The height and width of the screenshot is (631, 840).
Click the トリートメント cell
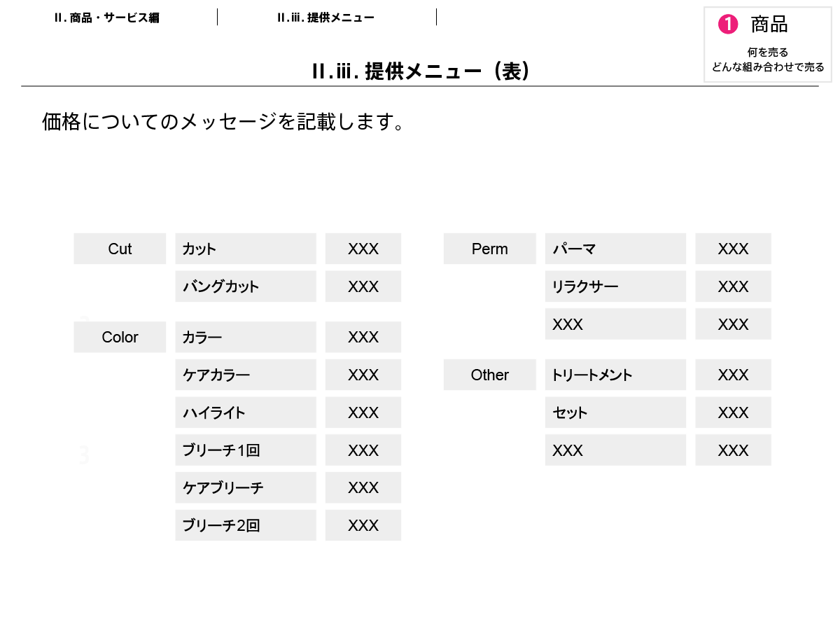click(x=615, y=375)
